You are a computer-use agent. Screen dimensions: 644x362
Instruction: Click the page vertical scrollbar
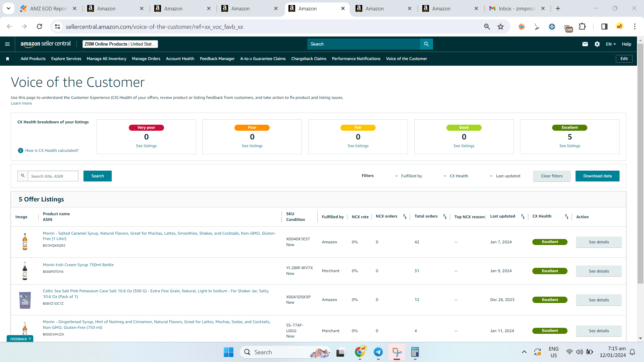pos(640,164)
